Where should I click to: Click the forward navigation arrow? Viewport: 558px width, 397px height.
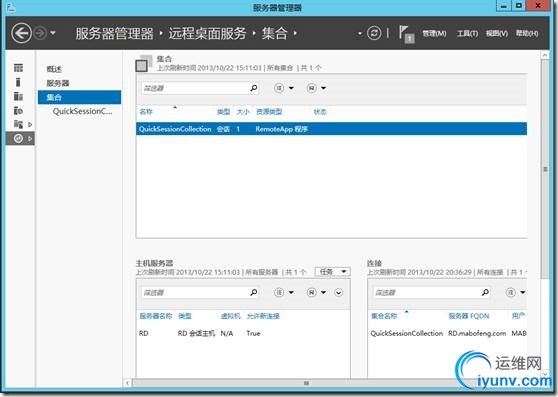[x=40, y=33]
